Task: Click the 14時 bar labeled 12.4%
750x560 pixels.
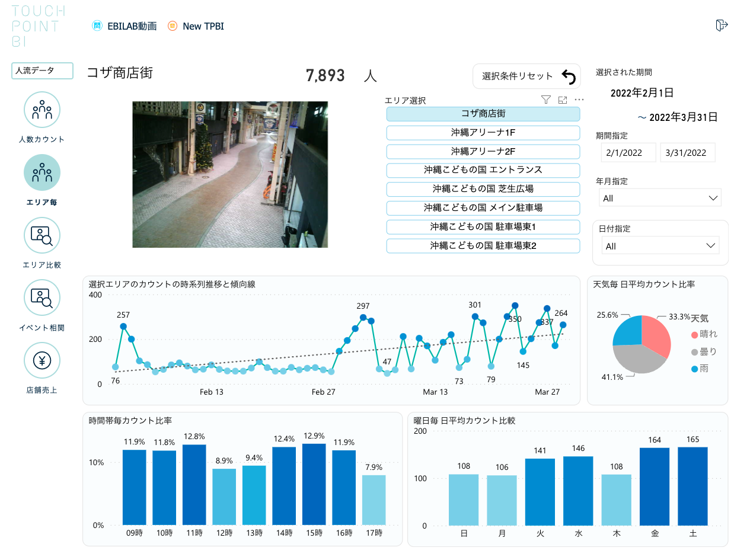Action: (284, 487)
